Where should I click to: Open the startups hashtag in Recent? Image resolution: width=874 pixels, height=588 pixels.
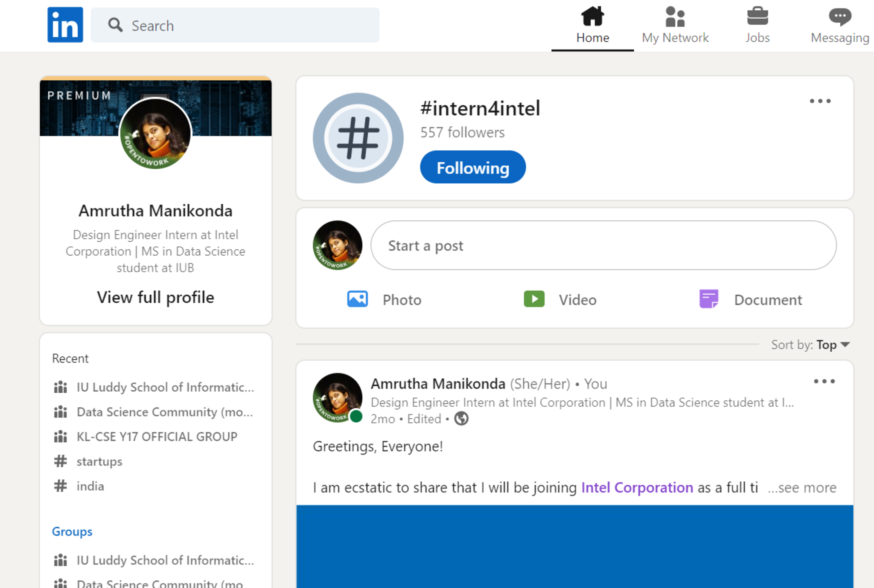pyautogui.click(x=99, y=461)
